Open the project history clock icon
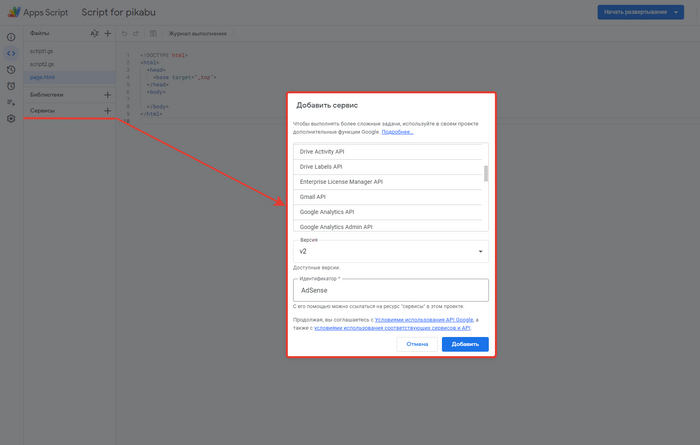Screen dimensions: 700x445 (11, 70)
